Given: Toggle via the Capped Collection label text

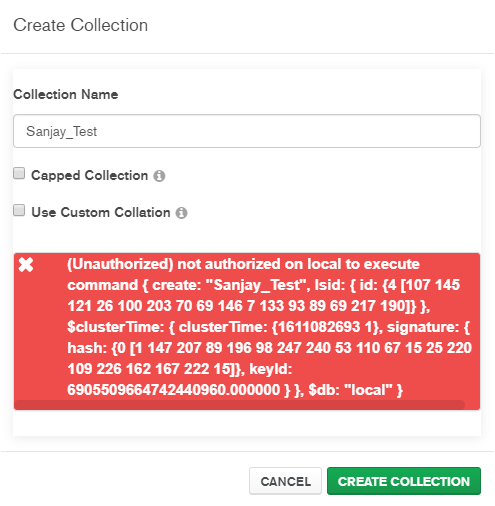Looking at the screenshot, I should (x=89, y=176).
